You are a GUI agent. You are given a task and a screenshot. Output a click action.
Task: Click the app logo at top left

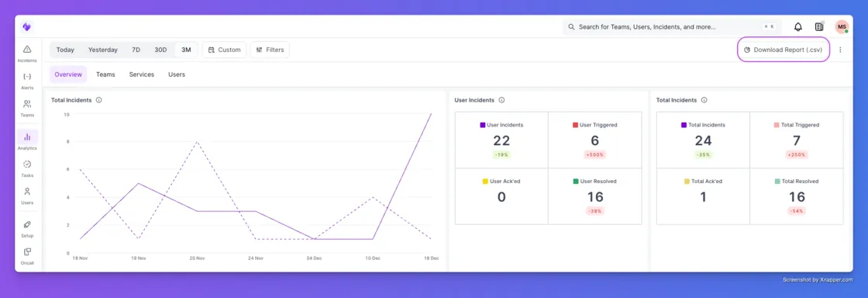pyautogui.click(x=26, y=26)
